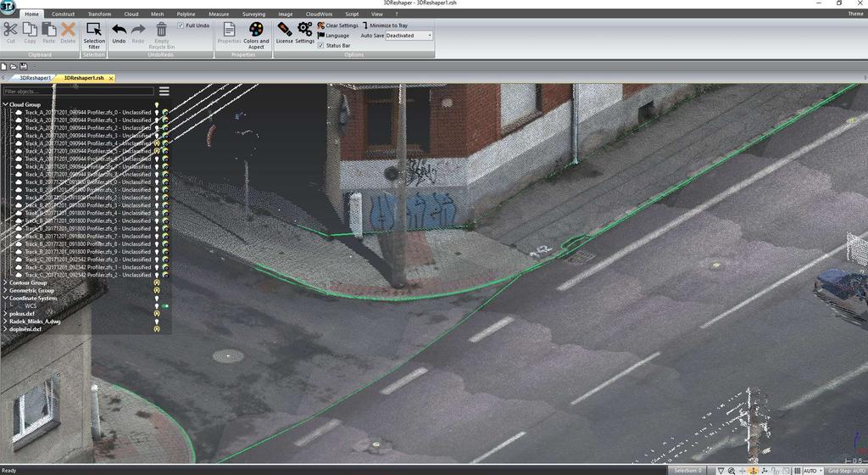868x475 pixels.
Task: Select the WCS tree item
Action: (31, 305)
